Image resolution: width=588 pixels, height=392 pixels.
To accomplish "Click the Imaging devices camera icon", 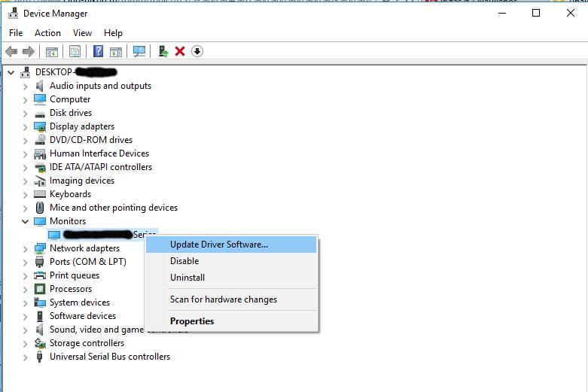I will [x=40, y=181].
